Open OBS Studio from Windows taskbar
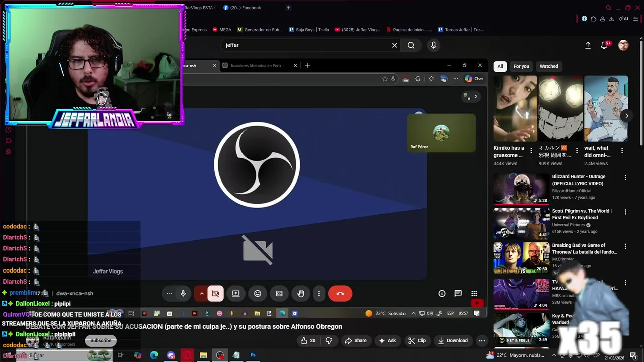Screen dimensions: 644x362 220,355
